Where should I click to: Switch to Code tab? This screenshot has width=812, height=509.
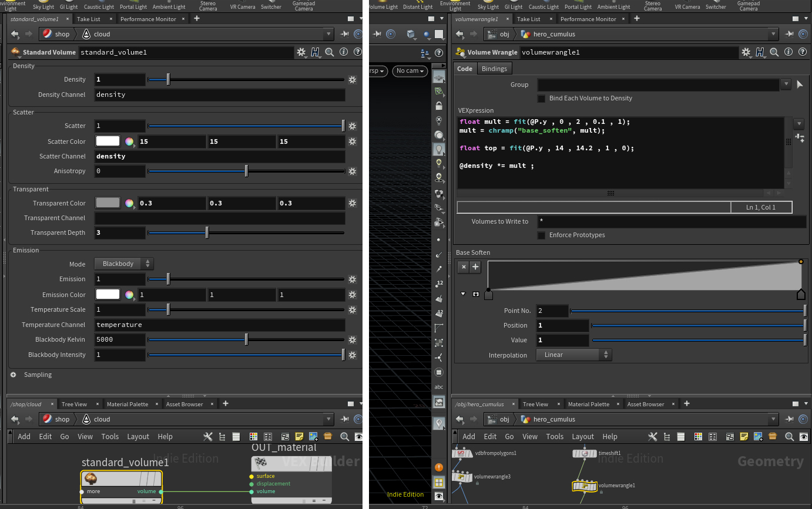point(465,69)
